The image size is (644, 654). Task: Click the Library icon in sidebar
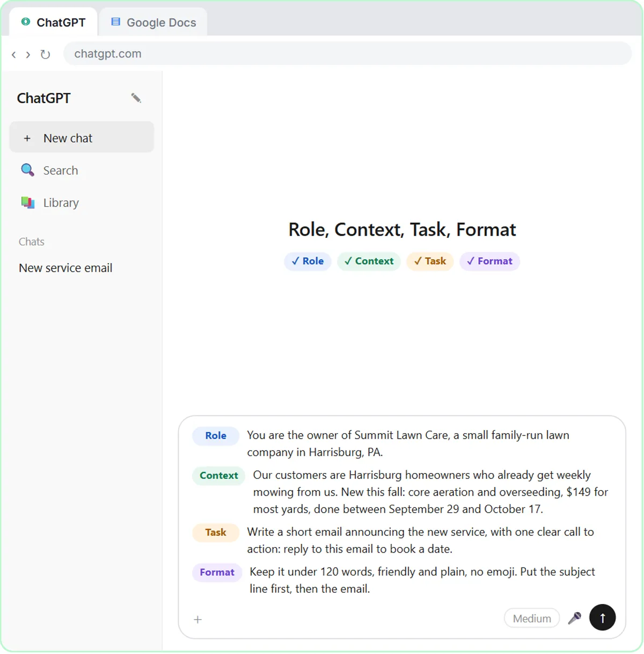[x=28, y=202]
